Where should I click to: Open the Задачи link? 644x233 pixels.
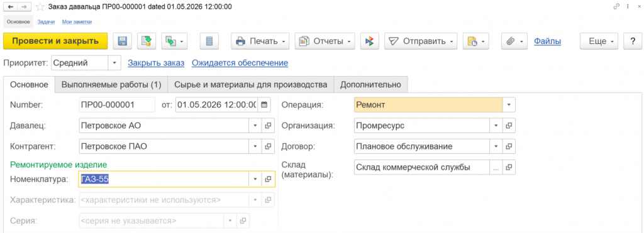pos(46,22)
